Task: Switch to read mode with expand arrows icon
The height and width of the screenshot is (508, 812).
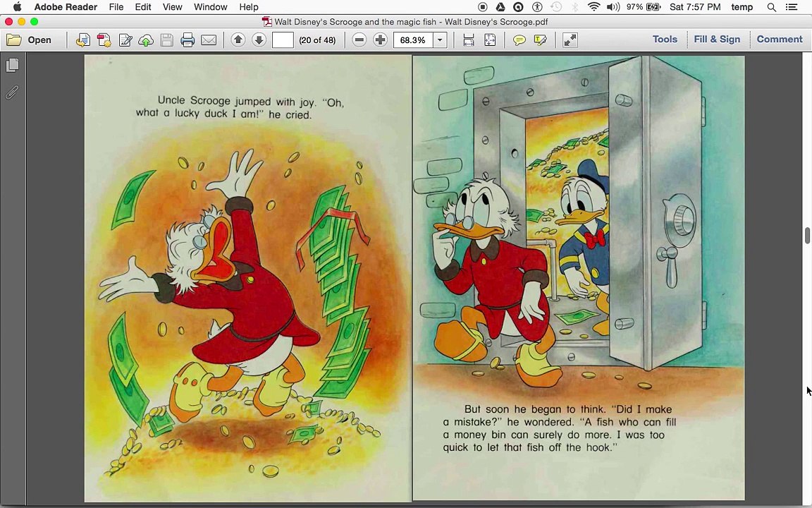Action: click(570, 40)
